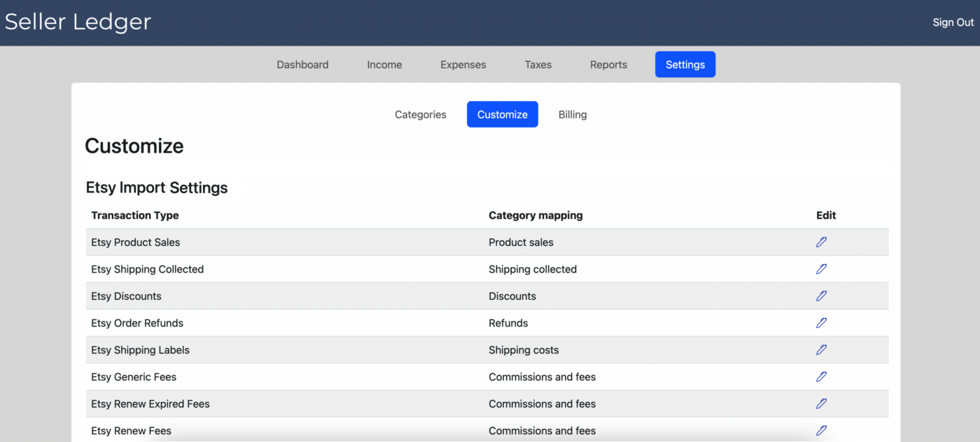Select the Customize tab
Screen dimensions: 980x442
click(502, 114)
